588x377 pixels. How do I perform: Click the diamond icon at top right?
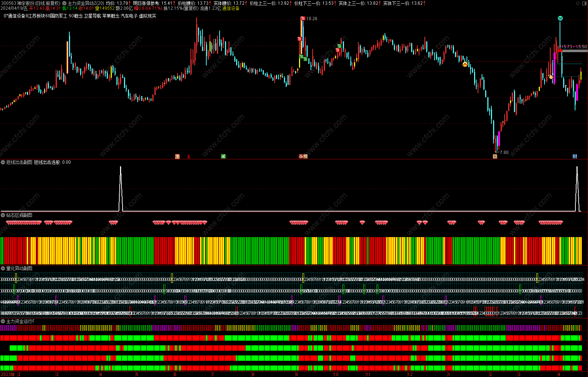click(578, 3)
